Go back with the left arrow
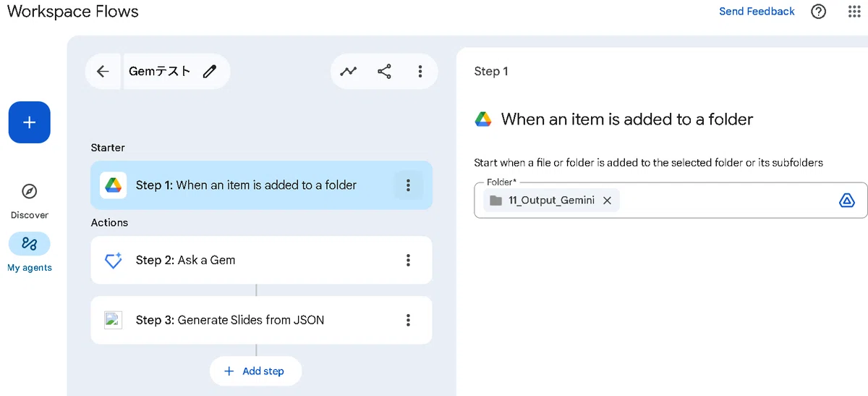The height and width of the screenshot is (396, 868). [x=103, y=71]
